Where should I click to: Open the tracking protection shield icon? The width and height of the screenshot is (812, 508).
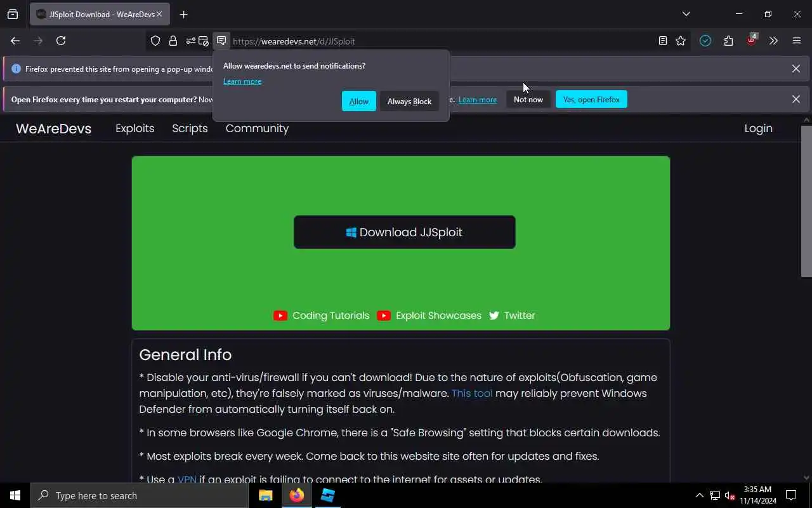(155, 41)
